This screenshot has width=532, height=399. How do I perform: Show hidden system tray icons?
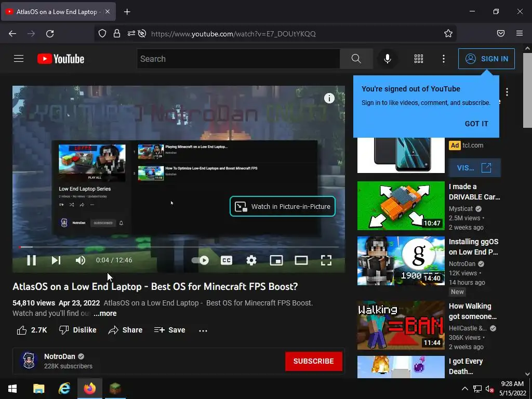coord(465,389)
